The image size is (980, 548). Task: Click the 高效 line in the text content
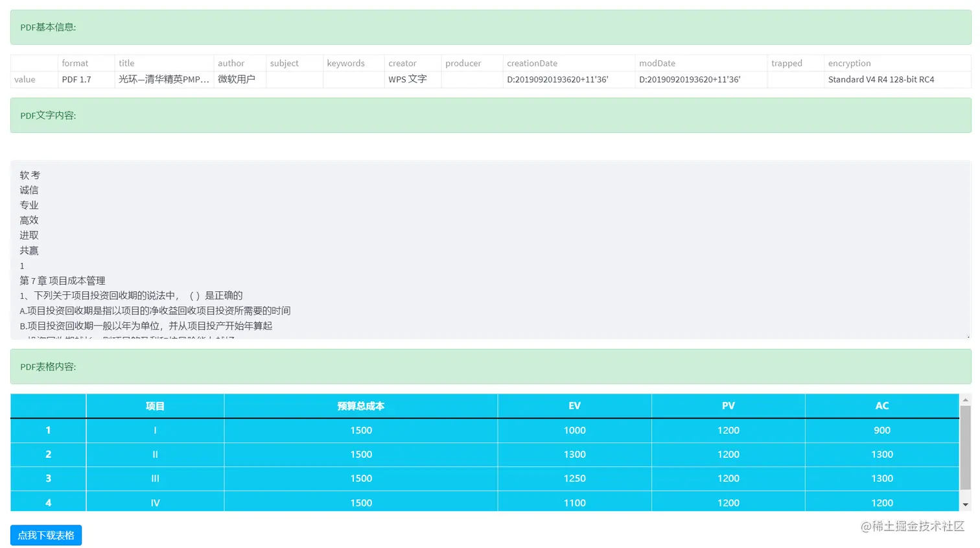[x=29, y=220]
